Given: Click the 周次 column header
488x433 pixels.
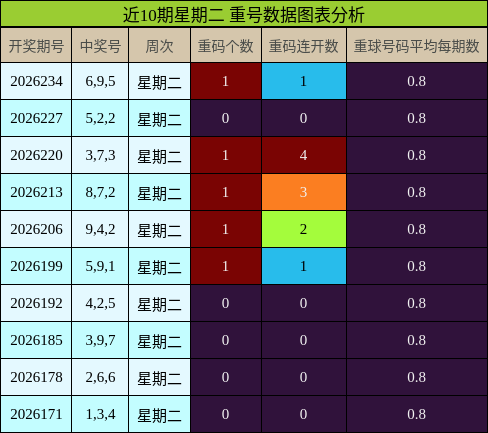Looking at the screenshot, I should click(159, 45).
